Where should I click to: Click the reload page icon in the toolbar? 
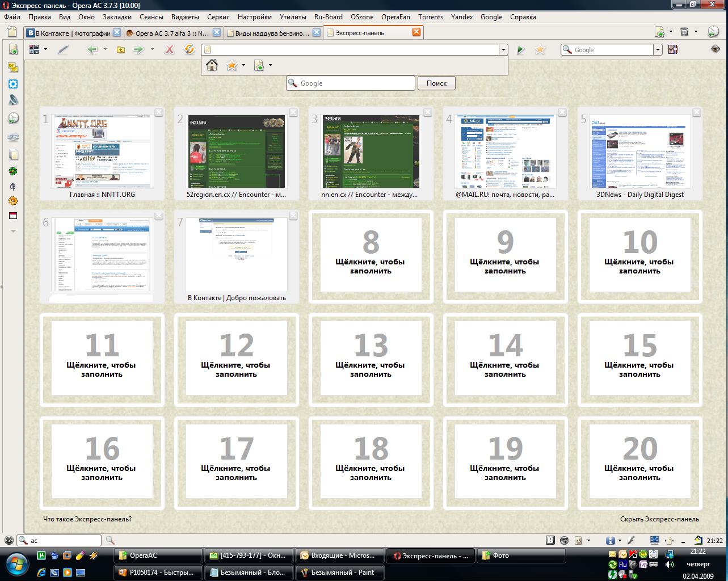click(x=190, y=50)
